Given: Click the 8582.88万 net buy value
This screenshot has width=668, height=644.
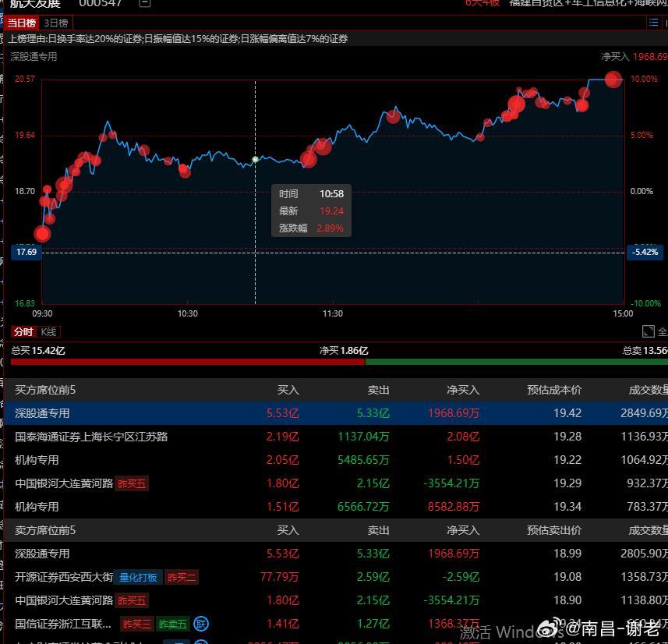Looking at the screenshot, I should click(454, 507).
